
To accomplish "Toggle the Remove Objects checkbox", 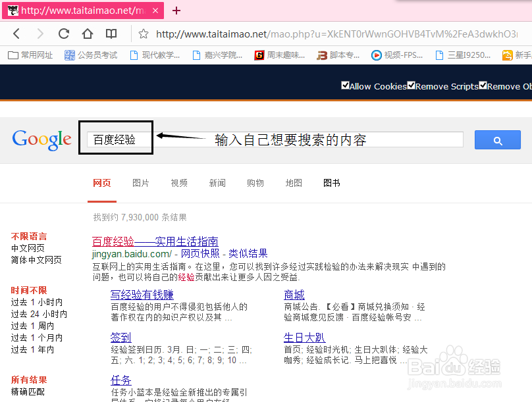I will coord(483,86).
